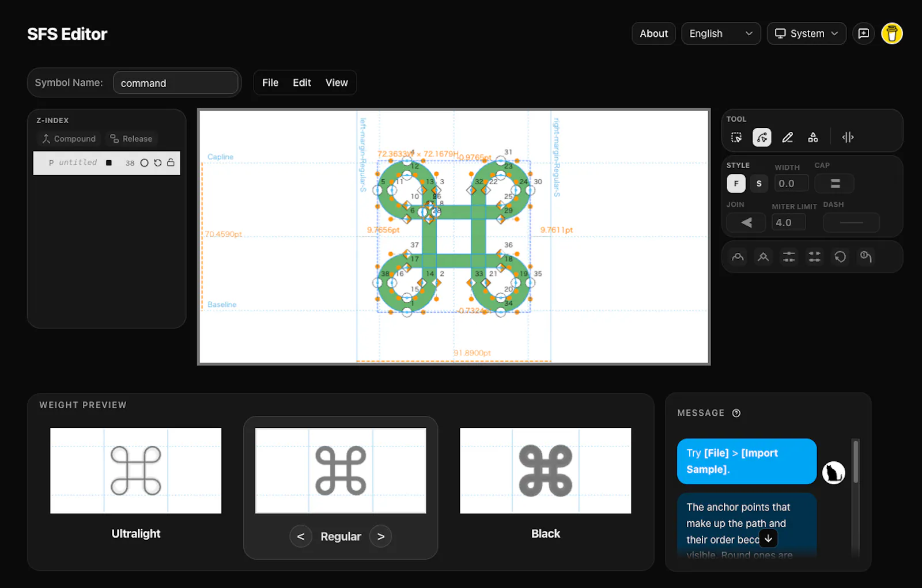Open the System theme dropdown

tap(806, 33)
